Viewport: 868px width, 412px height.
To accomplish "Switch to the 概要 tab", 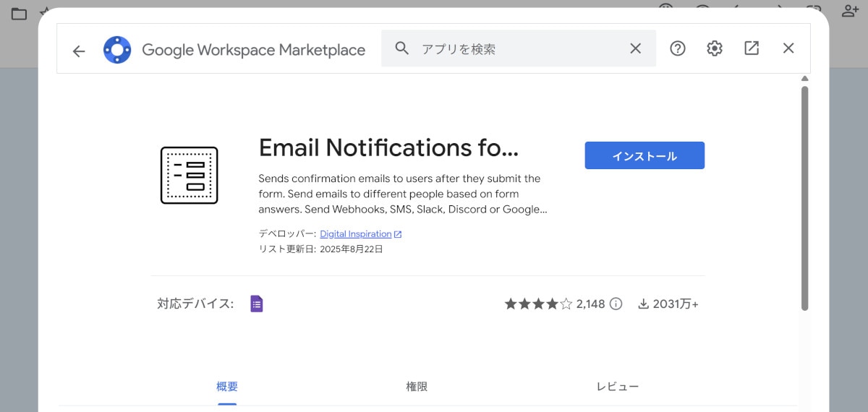I will click(227, 387).
